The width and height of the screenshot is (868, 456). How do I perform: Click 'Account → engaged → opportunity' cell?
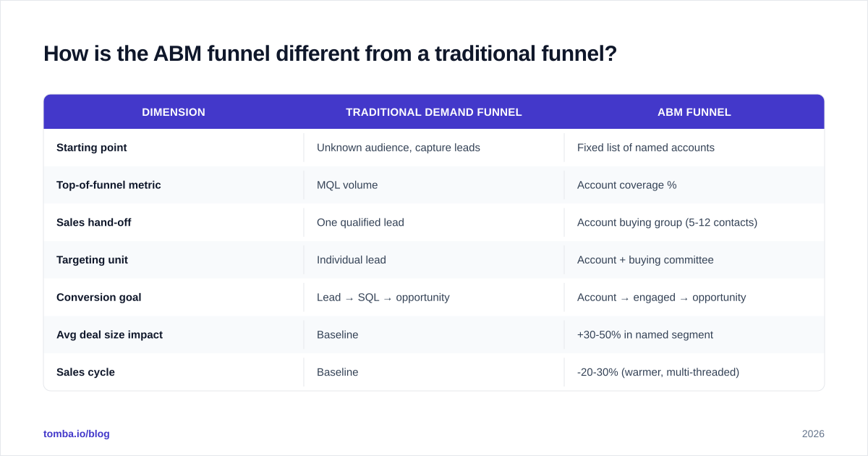pos(662,297)
